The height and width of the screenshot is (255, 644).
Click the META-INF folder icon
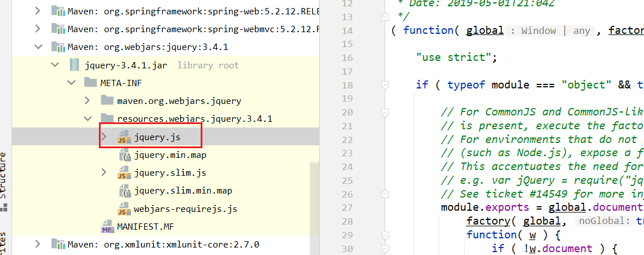click(x=90, y=83)
